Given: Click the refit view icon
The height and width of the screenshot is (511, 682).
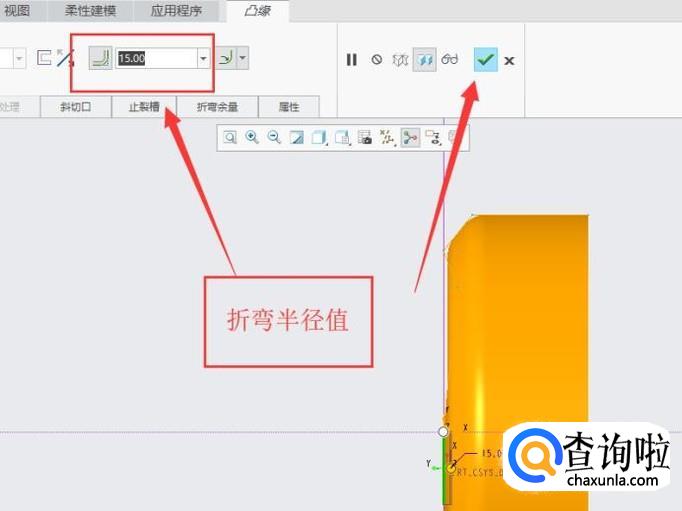Looking at the screenshot, I should tap(230, 137).
